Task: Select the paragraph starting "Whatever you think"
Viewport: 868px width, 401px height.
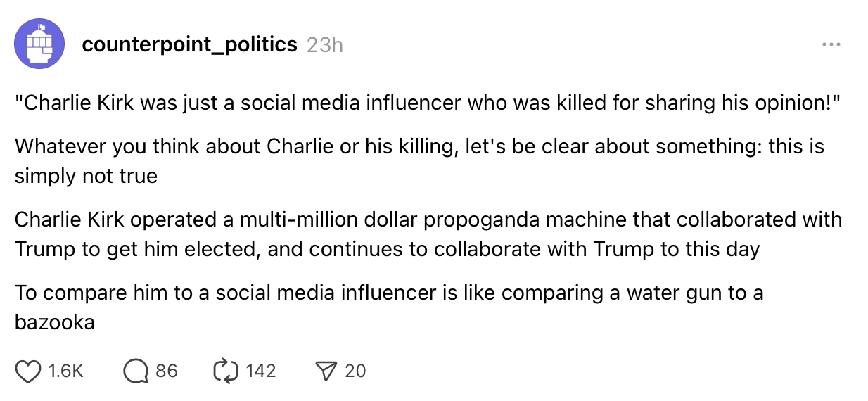Action: (x=419, y=160)
